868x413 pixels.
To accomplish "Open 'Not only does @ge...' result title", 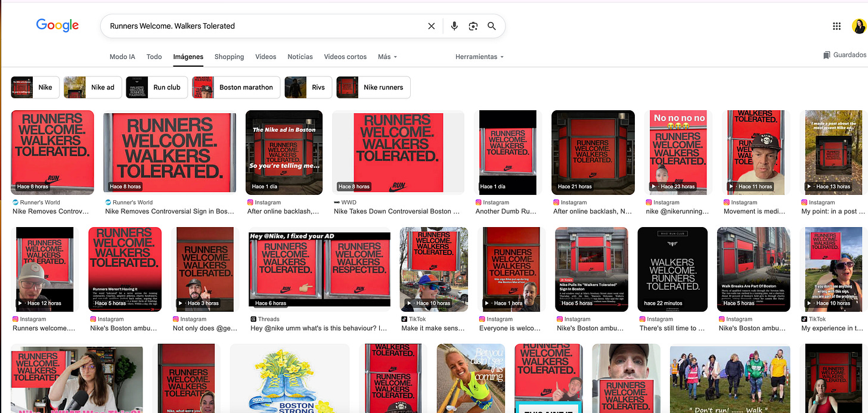I will 204,328.
